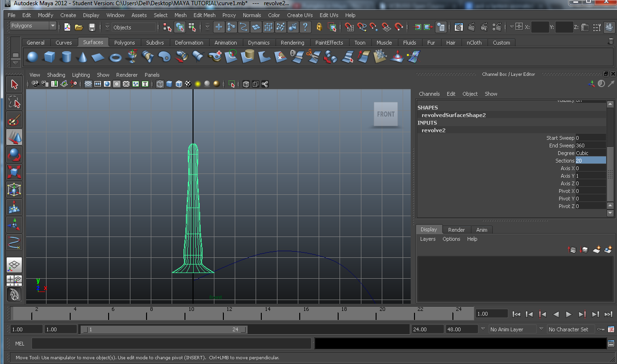The height and width of the screenshot is (364, 617).
Task: Click the Planar surface shelf icon
Action: (165, 57)
